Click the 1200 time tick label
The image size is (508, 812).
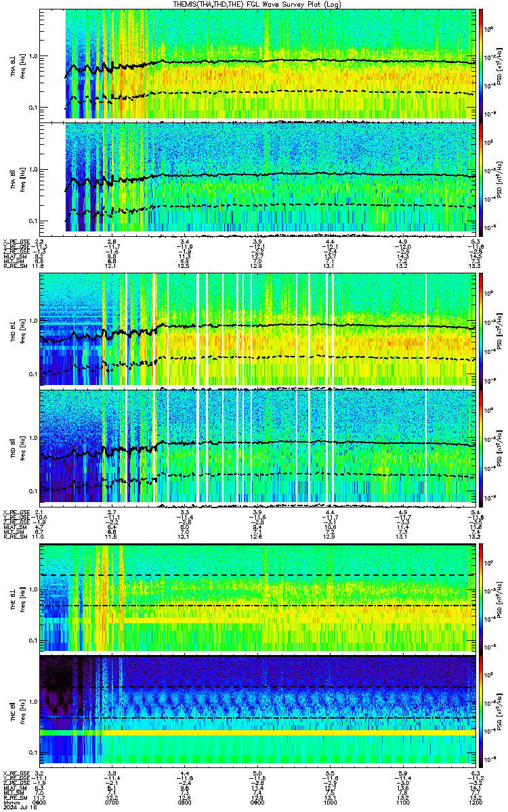[475, 801]
